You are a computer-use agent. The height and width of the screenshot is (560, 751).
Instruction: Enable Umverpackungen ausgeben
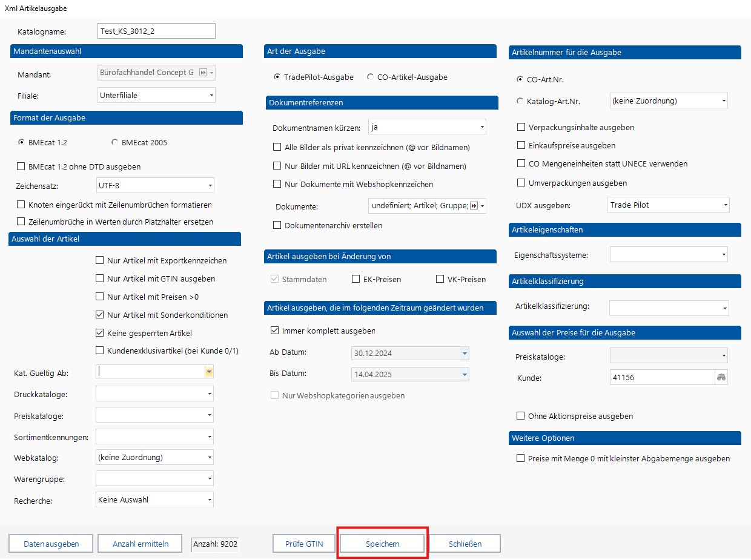(x=521, y=183)
